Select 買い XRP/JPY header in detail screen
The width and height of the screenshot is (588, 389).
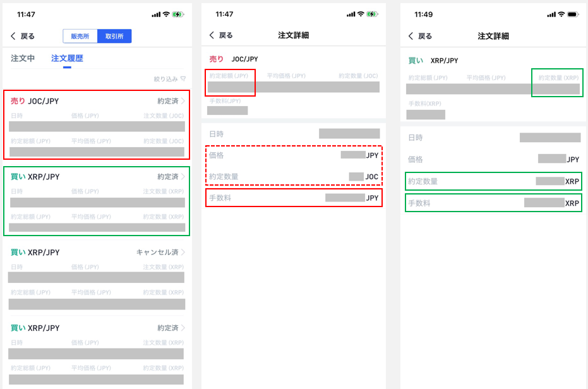coord(433,61)
